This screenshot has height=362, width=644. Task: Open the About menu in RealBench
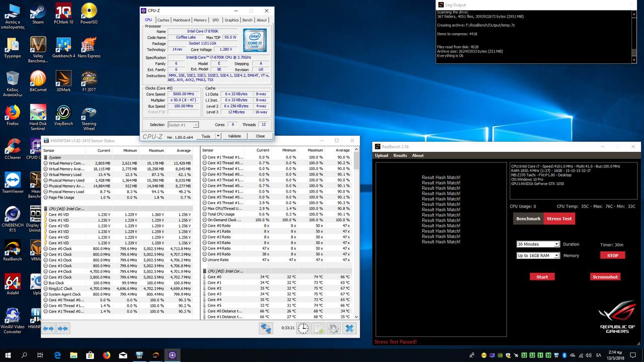point(418,155)
